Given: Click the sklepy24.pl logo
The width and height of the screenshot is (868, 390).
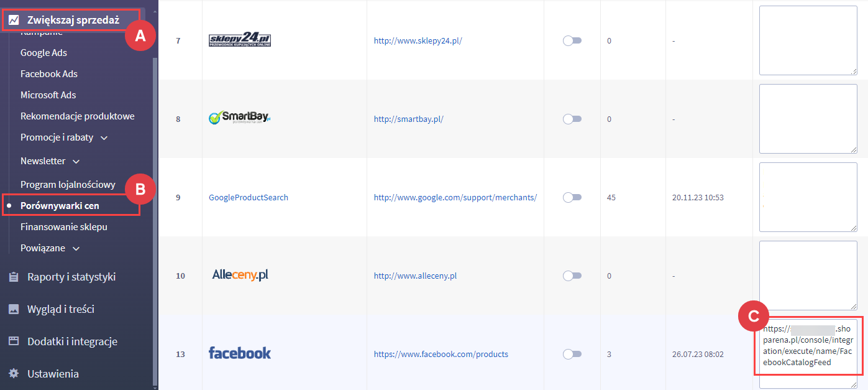Looking at the screenshot, I should (240, 41).
